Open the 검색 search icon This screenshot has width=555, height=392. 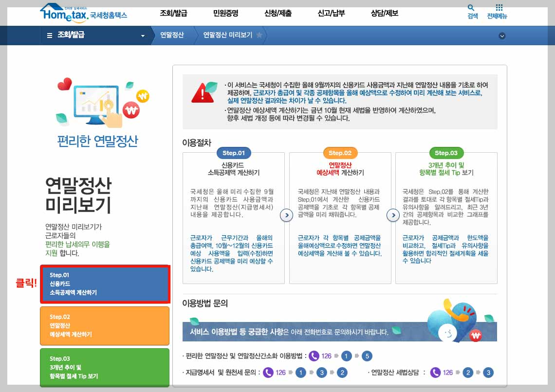click(472, 12)
